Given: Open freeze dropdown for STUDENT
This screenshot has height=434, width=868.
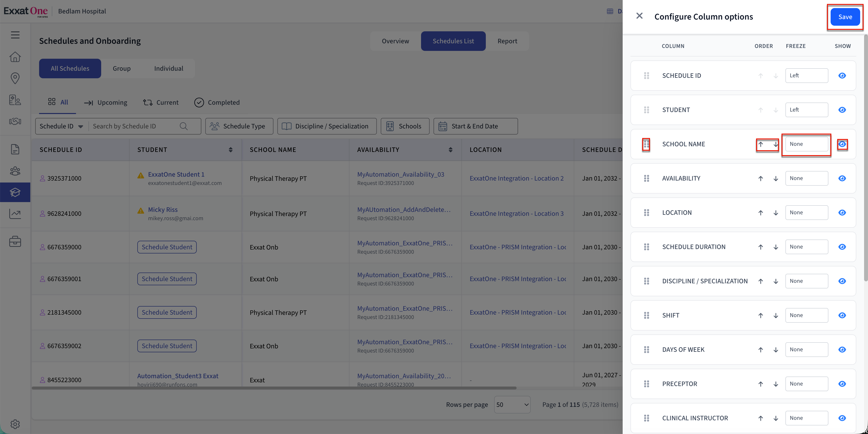Looking at the screenshot, I should [x=806, y=110].
